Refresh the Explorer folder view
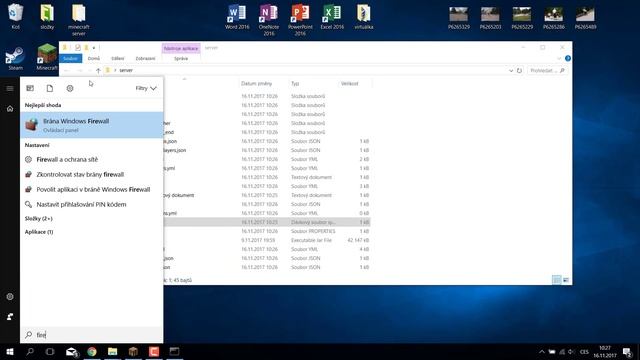The height and width of the screenshot is (360, 640). 519,70
